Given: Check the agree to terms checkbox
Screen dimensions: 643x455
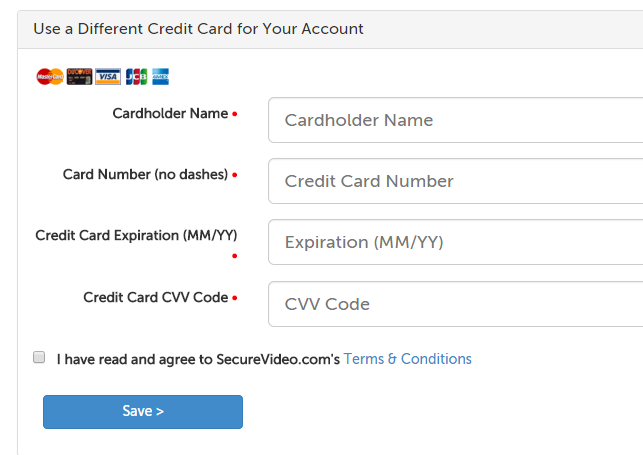Looking at the screenshot, I should [x=39, y=357].
